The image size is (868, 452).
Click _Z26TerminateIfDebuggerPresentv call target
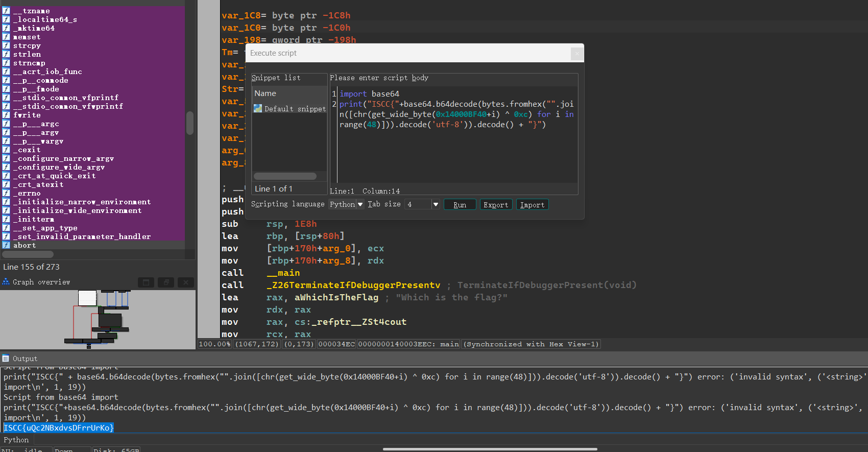[x=353, y=286]
